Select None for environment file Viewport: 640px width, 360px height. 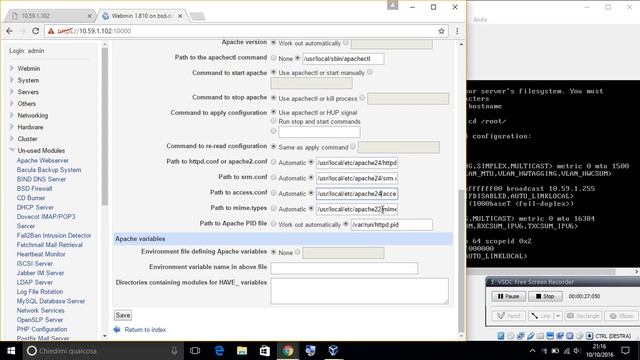(x=274, y=252)
